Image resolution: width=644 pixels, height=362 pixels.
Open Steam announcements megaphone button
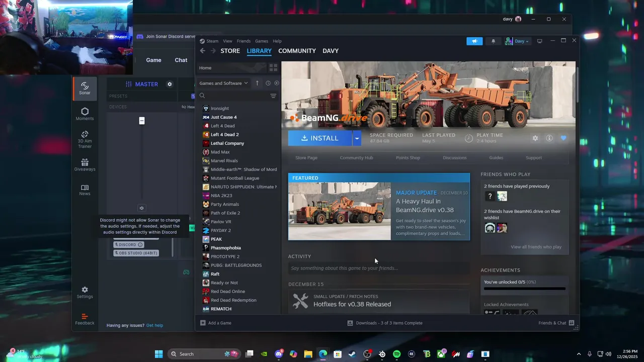pos(474,41)
